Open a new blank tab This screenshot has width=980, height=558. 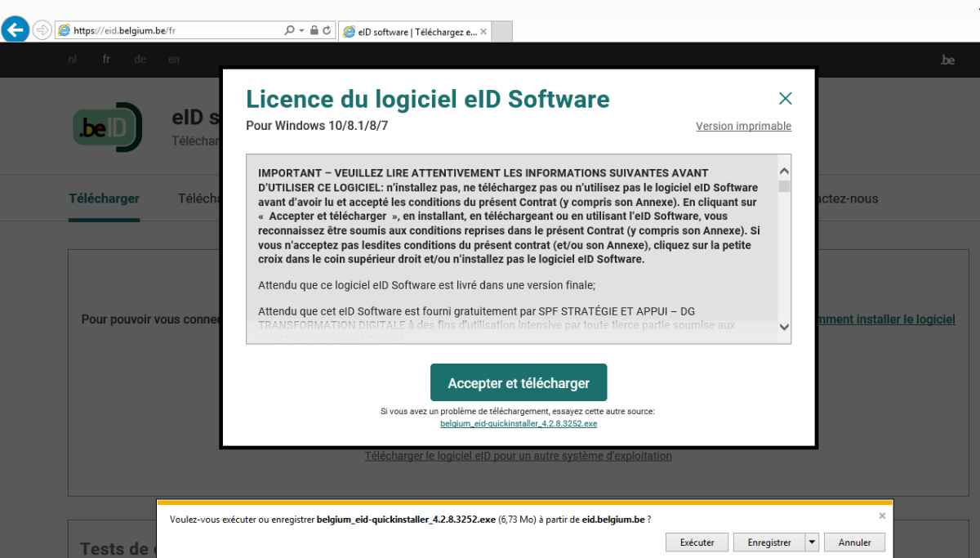pos(501,32)
